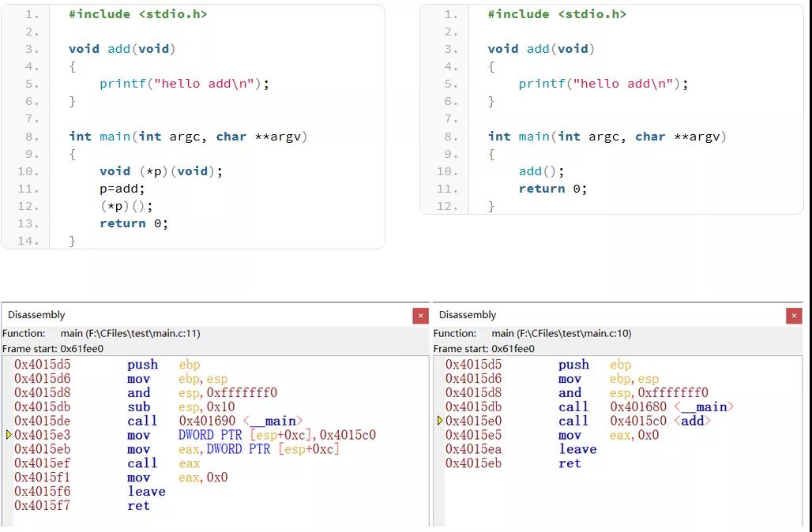Viewport: 812px width, 532px height.
Task: Click '(*p)();' code line in left snippet
Action: tap(126, 207)
